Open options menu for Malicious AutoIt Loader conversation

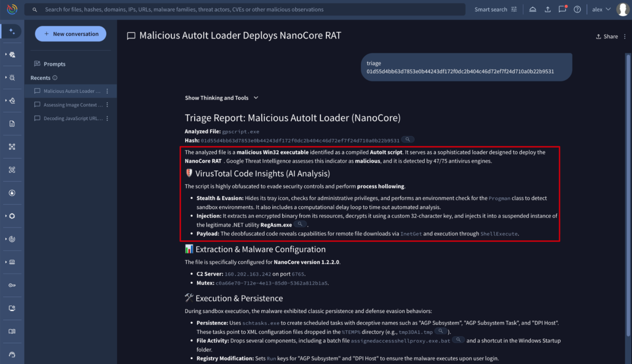pyautogui.click(x=107, y=91)
